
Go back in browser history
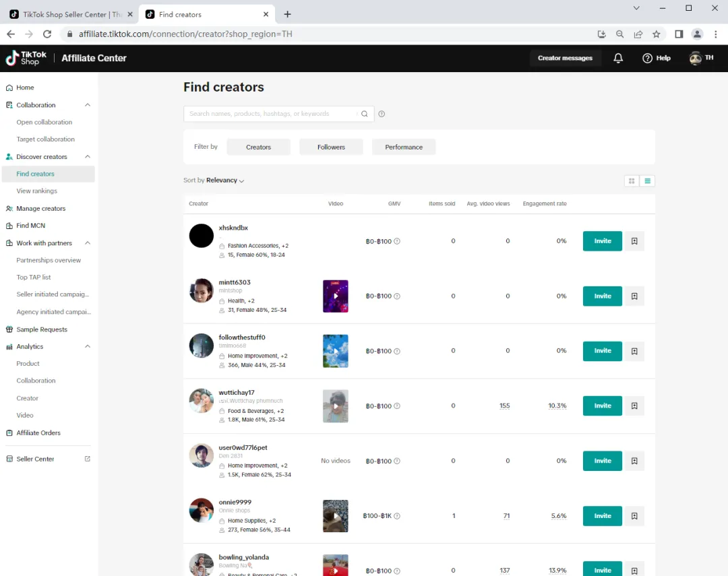[x=11, y=34]
